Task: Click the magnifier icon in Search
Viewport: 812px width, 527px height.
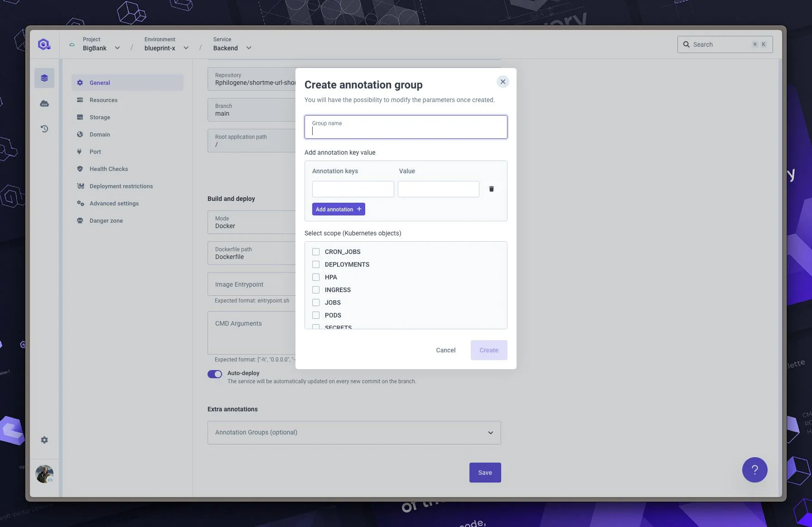Action: [686, 44]
